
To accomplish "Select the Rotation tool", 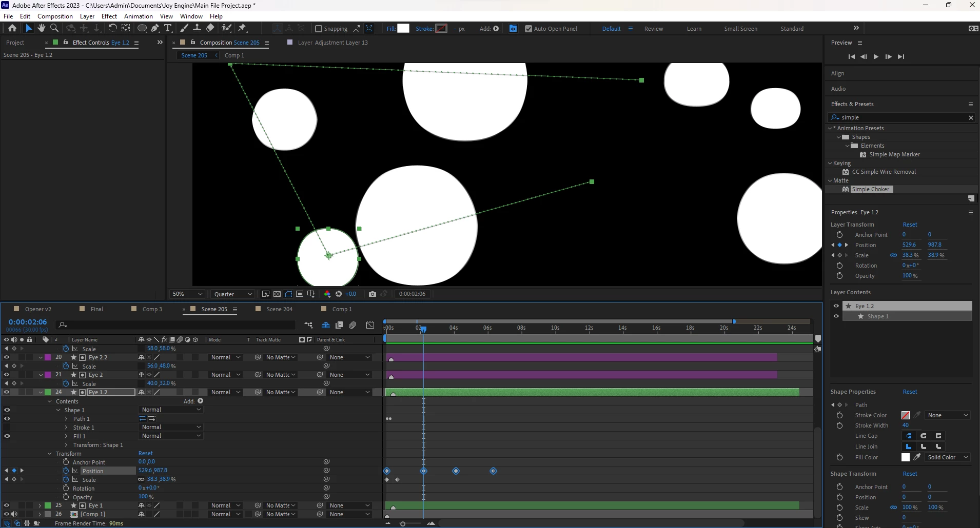I will coord(112,28).
